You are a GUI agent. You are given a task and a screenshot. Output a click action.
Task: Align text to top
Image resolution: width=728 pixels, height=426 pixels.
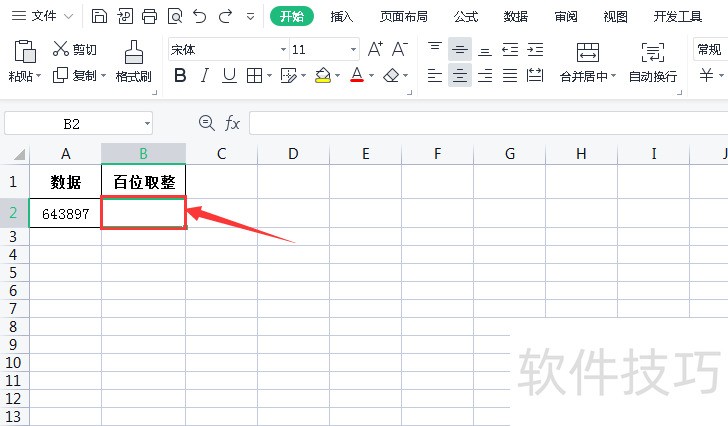435,49
